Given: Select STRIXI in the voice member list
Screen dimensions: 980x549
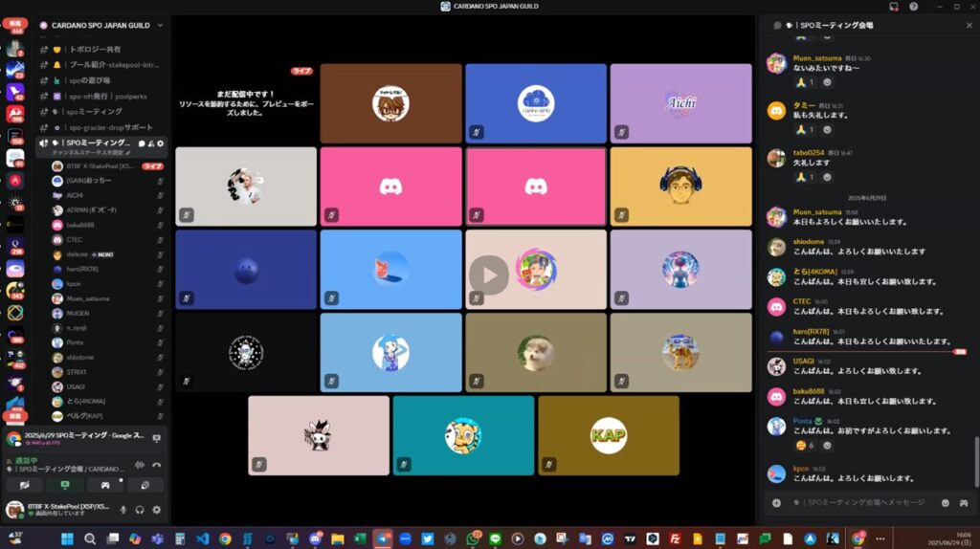Looking at the screenshot, I should coord(107,372).
